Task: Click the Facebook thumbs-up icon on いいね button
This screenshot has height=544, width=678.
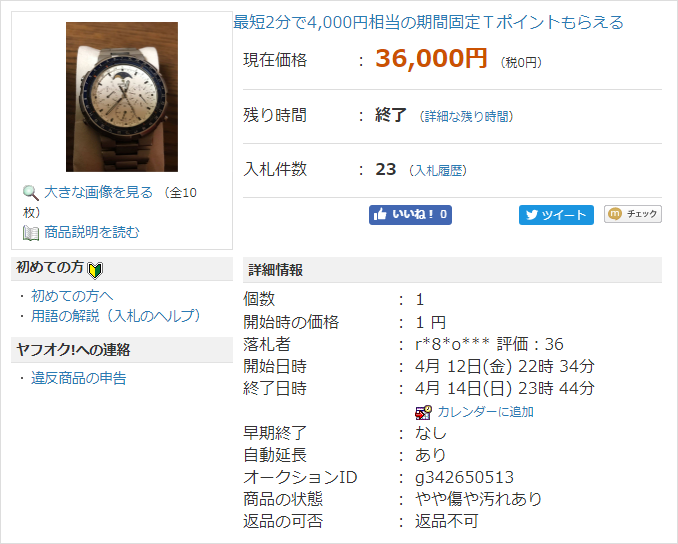Action: (380, 214)
